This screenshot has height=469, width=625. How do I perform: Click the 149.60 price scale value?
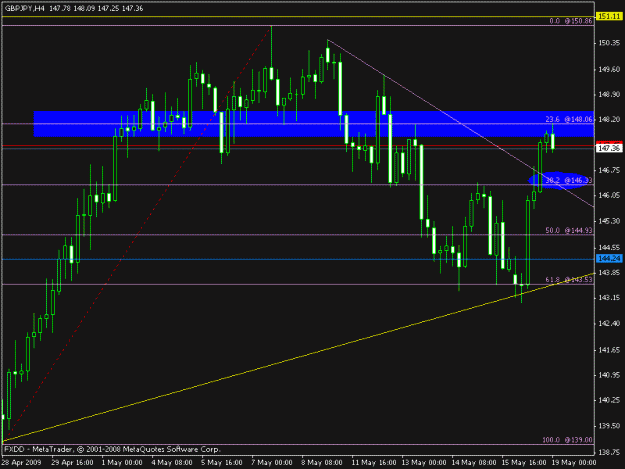click(610, 69)
